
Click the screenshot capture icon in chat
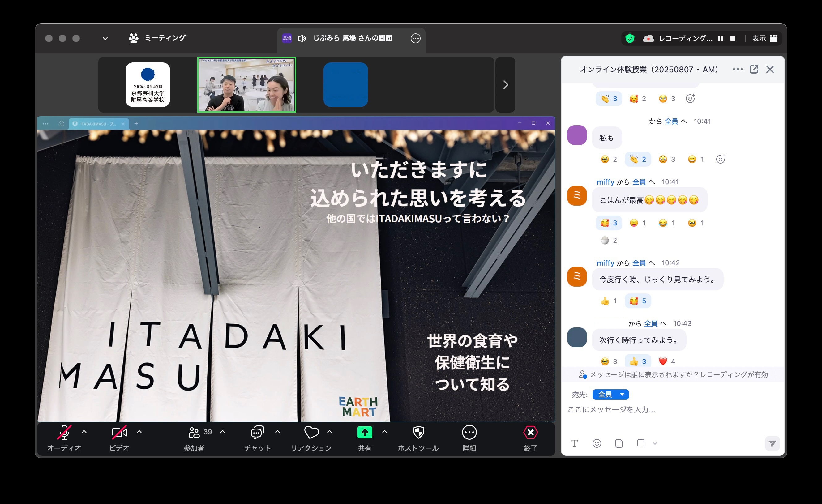click(x=641, y=443)
